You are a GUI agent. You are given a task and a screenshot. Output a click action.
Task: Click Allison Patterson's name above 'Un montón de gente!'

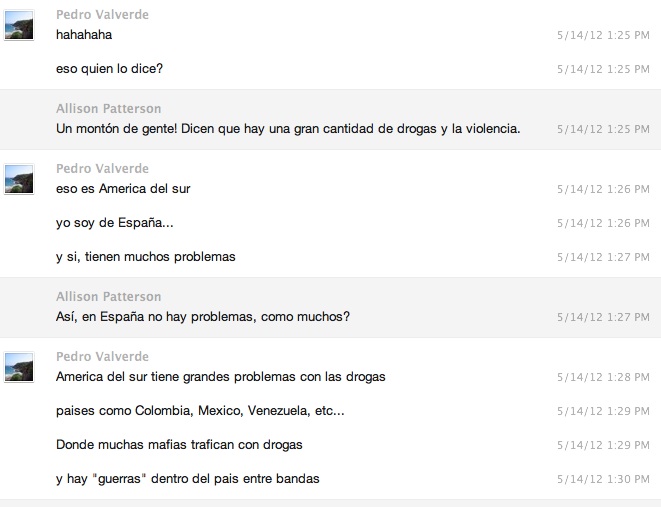coord(108,108)
